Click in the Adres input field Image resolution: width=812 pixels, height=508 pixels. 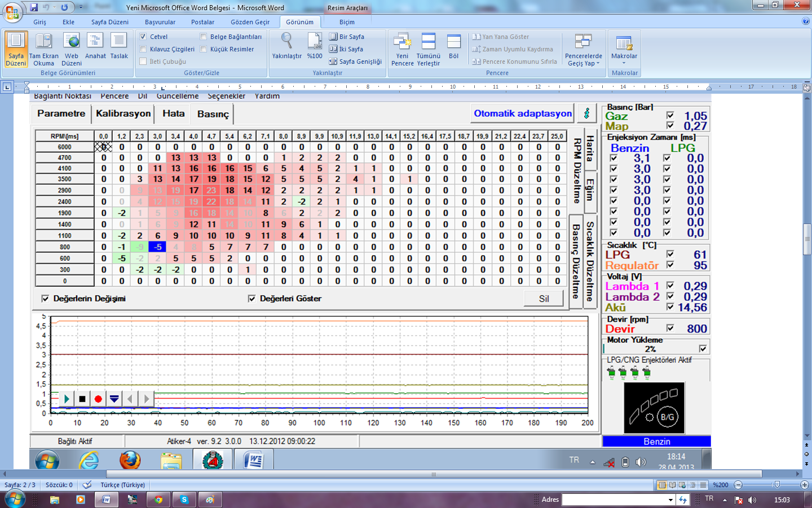tap(614, 500)
